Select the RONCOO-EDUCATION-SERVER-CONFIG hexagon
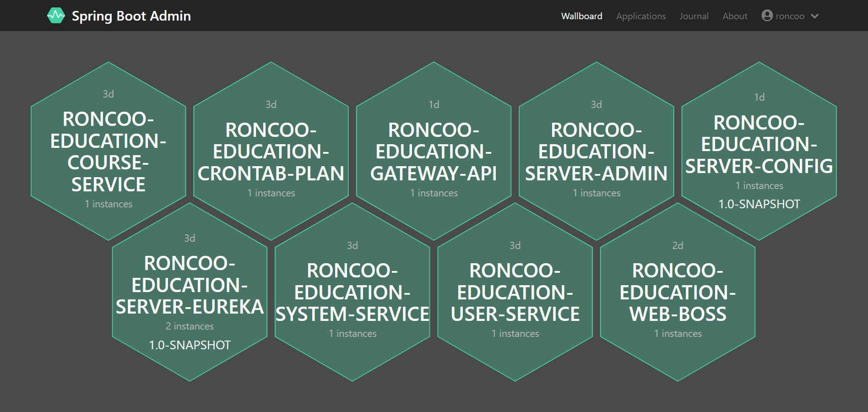The height and width of the screenshot is (412, 868). [759, 151]
